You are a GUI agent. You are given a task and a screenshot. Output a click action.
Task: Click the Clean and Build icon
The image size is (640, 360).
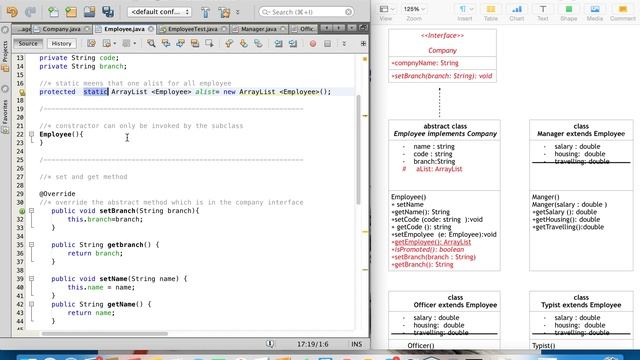tap(224, 12)
